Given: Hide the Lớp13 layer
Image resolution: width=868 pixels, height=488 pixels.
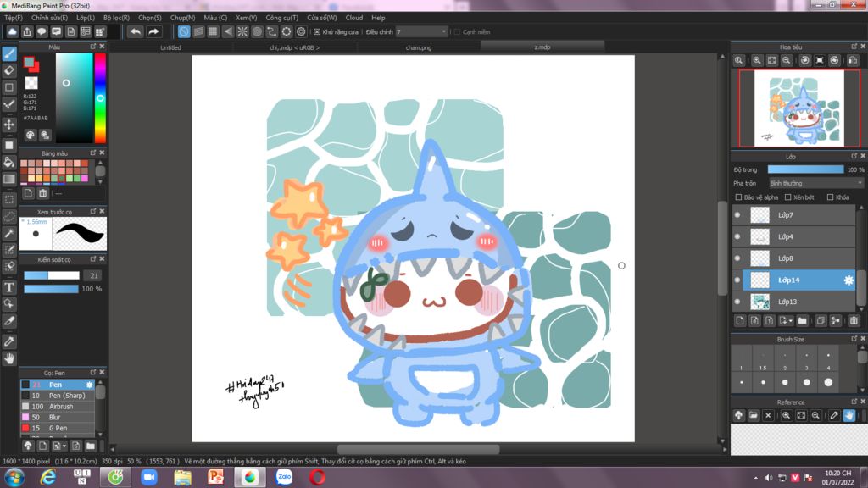Looking at the screenshot, I should click(x=737, y=302).
